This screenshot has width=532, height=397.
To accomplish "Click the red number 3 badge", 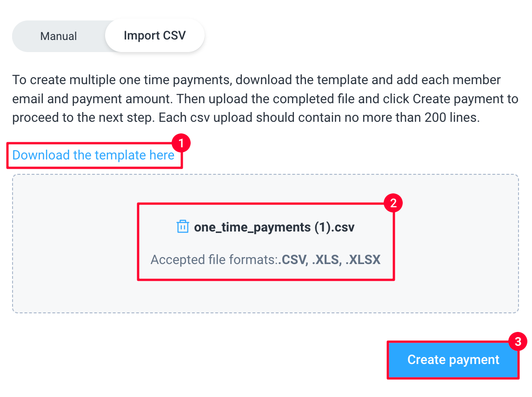I will 518,341.
